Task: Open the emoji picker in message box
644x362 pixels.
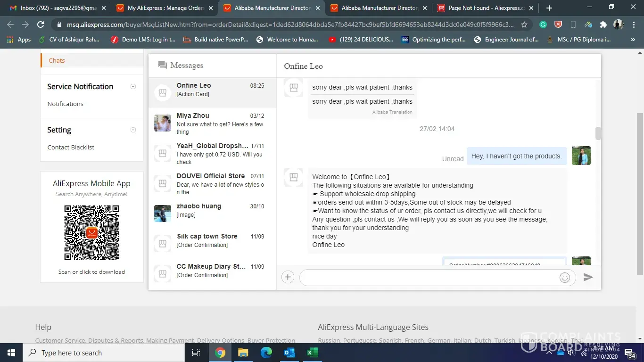Action: [564, 278]
